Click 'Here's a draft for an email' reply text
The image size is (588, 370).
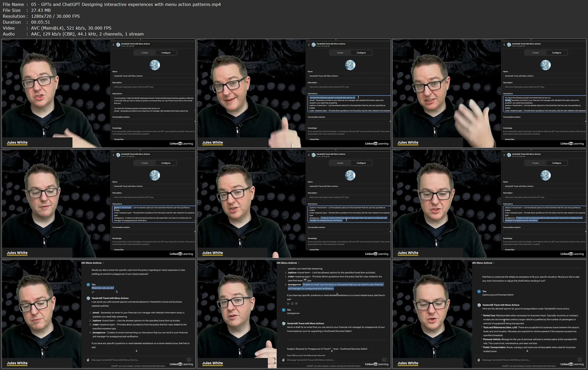336,329
